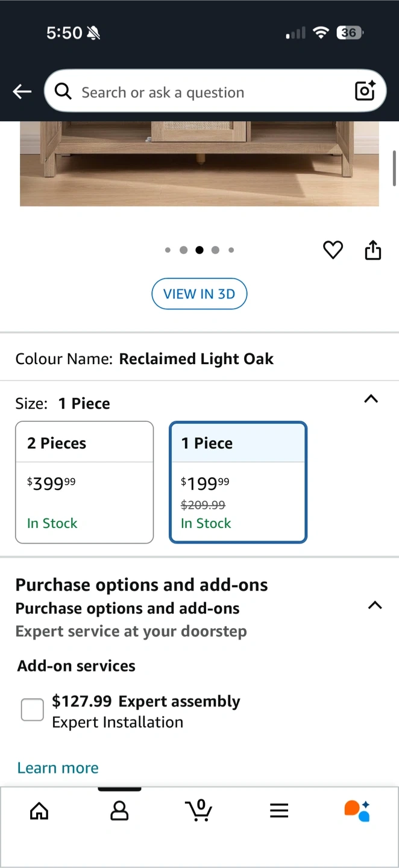Open camera lens search icon
399x868 pixels.
click(x=365, y=91)
